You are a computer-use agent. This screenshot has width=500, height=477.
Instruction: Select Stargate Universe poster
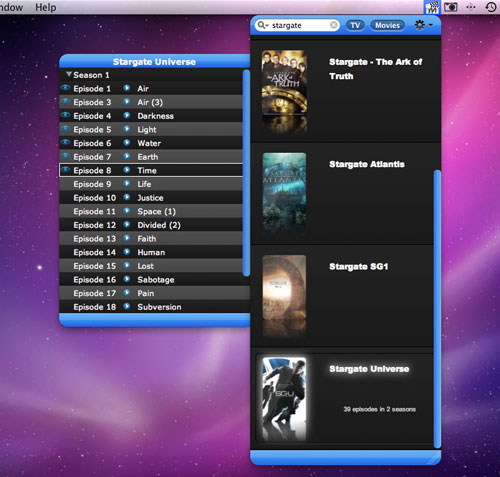click(284, 389)
